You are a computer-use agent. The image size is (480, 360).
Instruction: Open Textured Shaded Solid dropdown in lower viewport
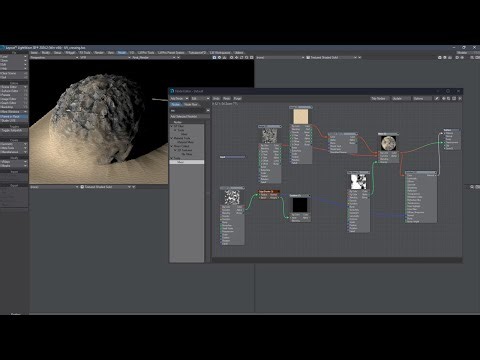[105, 187]
